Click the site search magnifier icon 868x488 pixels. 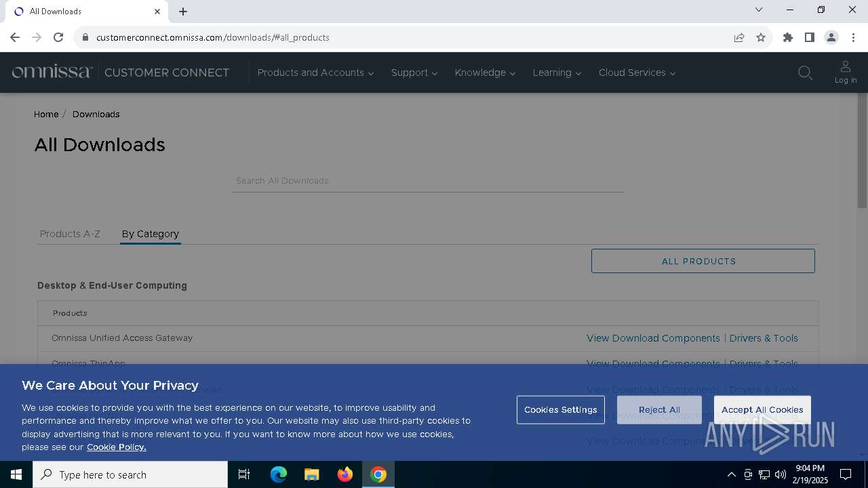(x=805, y=73)
